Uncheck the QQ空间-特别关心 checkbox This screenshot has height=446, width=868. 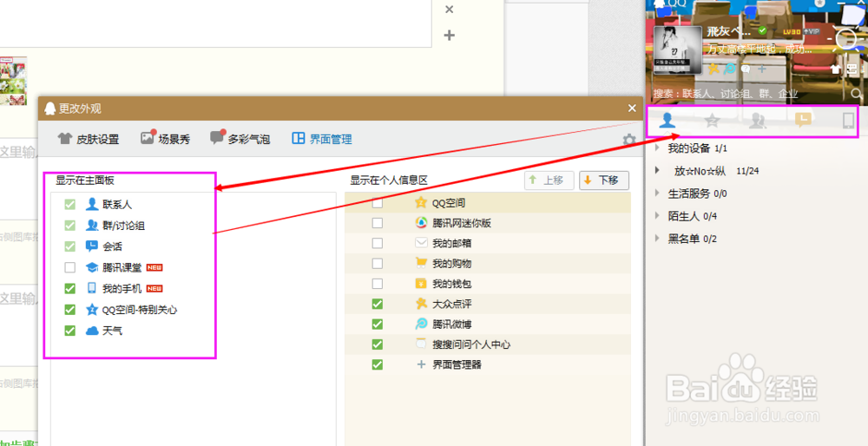(69, 309)
